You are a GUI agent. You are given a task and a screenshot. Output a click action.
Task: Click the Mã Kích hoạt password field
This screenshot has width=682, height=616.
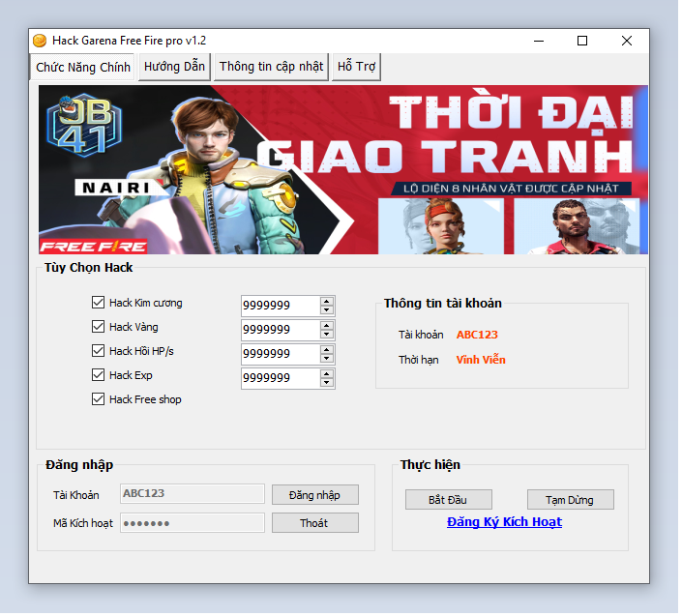click(x=192, y=523)
